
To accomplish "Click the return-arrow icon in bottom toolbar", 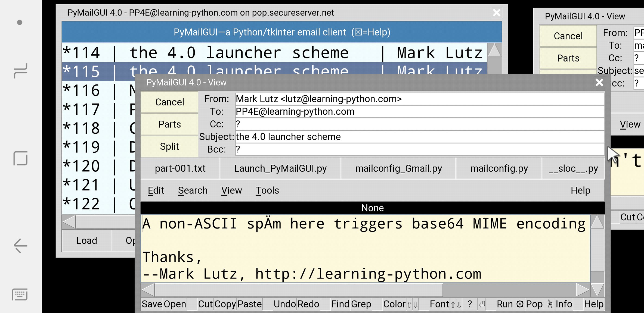I will click(482, 304).
